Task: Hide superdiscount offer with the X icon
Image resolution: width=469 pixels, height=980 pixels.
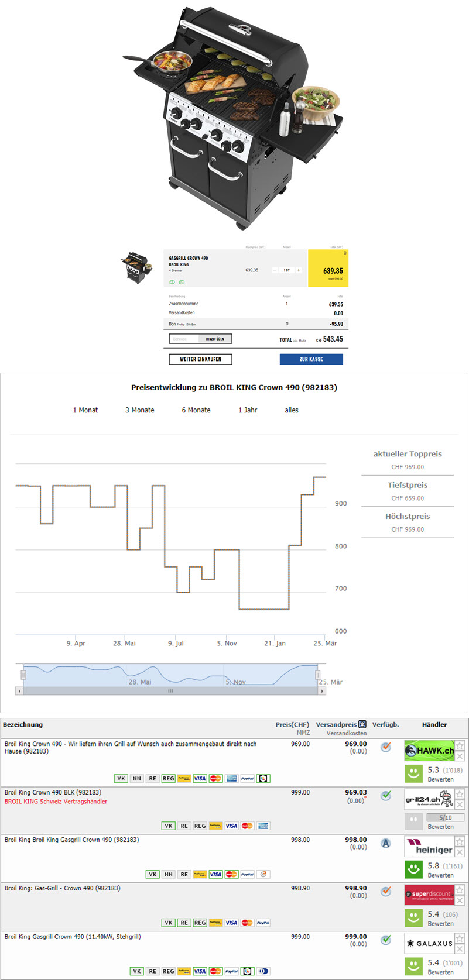Action: point(460,901)
